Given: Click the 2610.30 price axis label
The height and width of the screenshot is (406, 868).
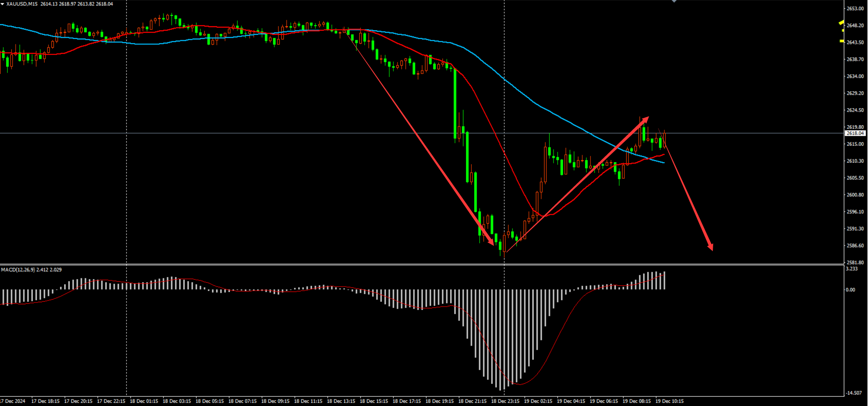Looking at the screenshot, I should pos(855,161).
